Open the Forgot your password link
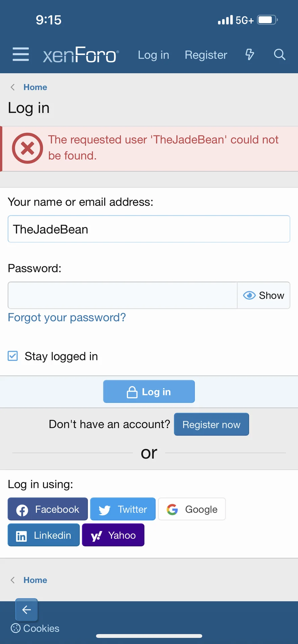 67,317
